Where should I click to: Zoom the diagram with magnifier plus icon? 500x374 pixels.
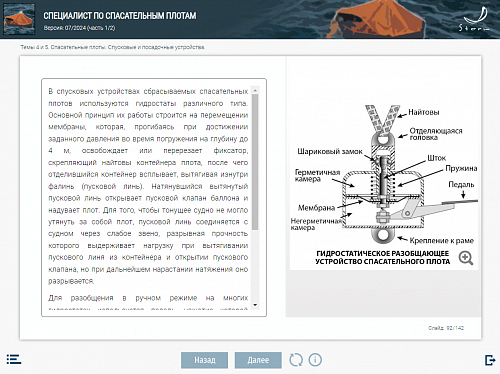466,258
